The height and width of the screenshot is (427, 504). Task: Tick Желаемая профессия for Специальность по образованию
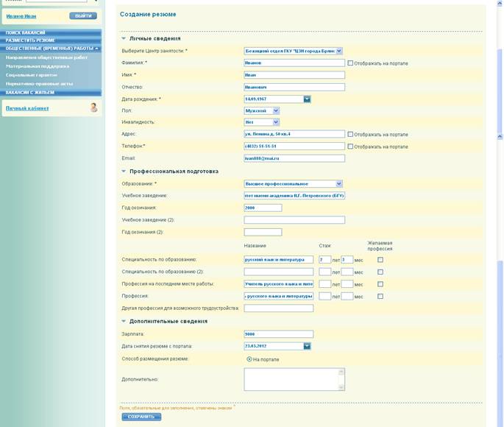pyautogui.click(x=380, y=260)
